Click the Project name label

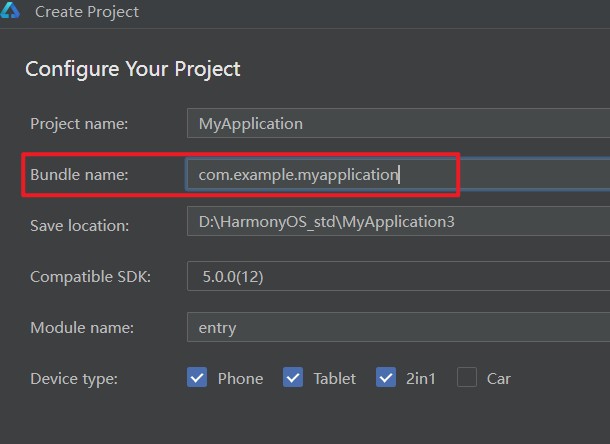click(x=79, y=124)
